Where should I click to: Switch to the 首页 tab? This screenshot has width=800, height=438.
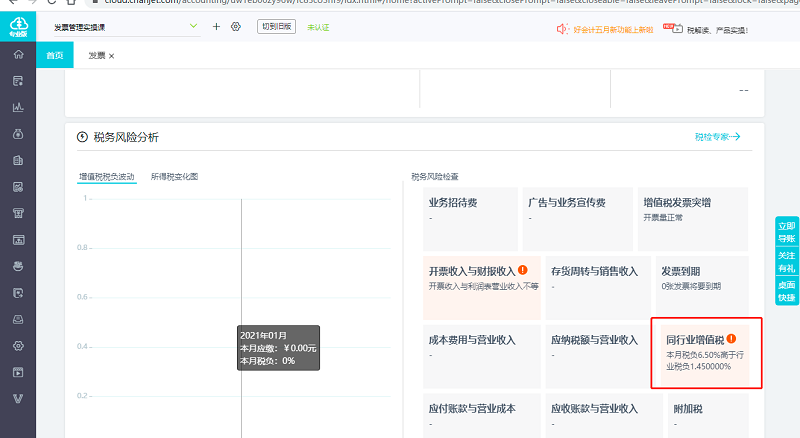pyautogui.click(x=55, y=55)
